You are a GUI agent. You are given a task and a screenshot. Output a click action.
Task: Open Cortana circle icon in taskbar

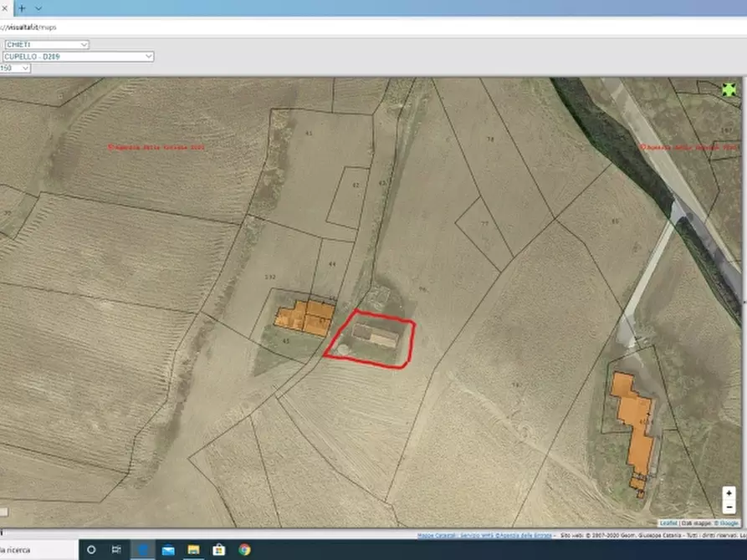[x=91, y=549]
